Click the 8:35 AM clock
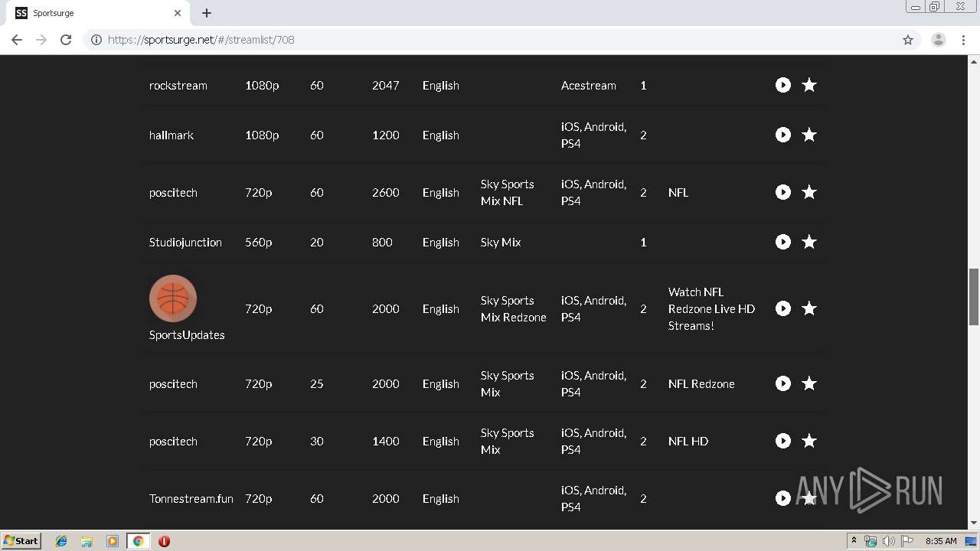The image size is (980, 551). [x=941, y=541]
